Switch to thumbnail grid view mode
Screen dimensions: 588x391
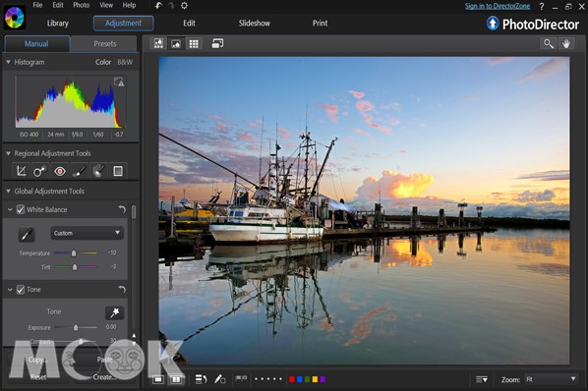click(194, 44)
